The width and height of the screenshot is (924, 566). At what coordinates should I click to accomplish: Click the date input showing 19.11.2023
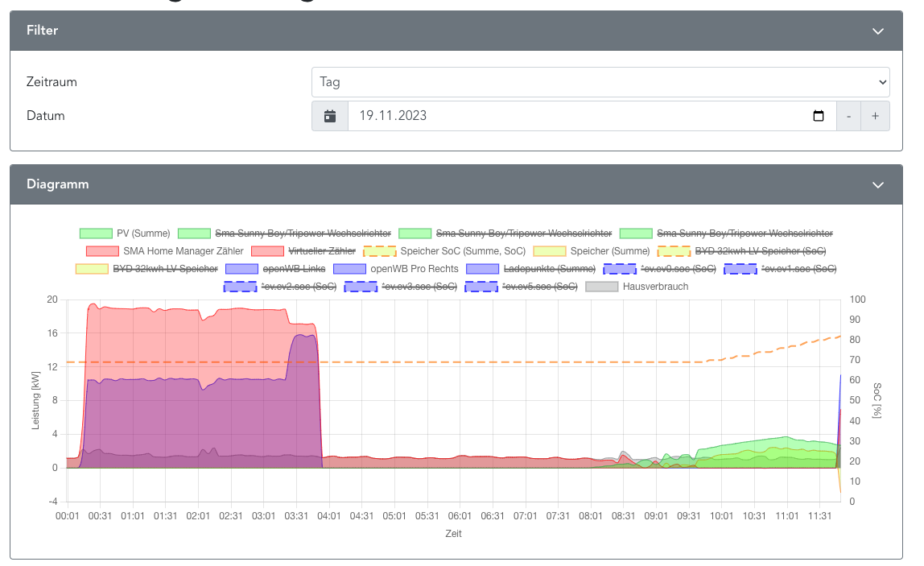coord(580,116)
